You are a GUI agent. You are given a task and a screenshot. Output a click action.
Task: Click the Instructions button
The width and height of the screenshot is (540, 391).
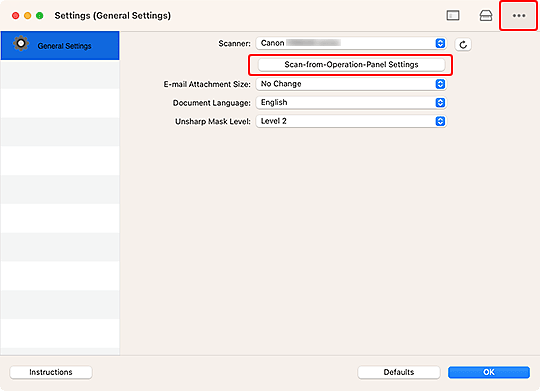(51, 372)
